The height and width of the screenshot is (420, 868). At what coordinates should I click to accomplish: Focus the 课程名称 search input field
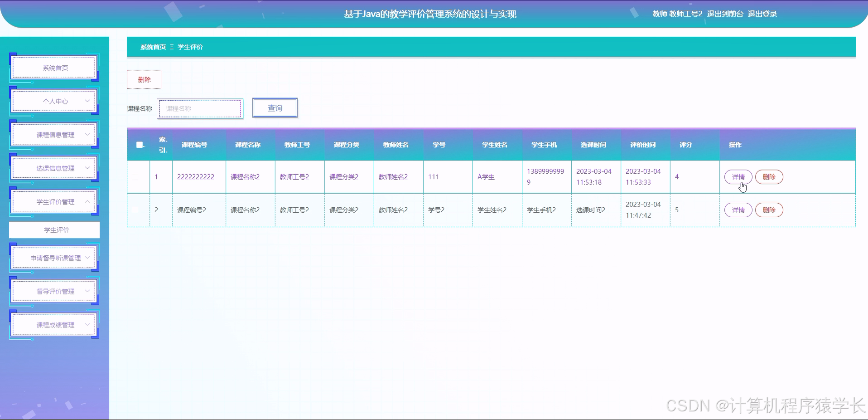point(200,108)
